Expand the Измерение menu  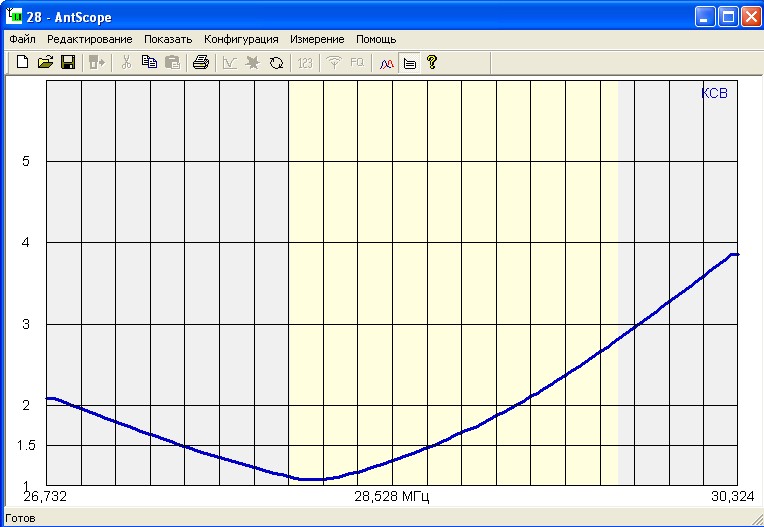coord(317,39)
